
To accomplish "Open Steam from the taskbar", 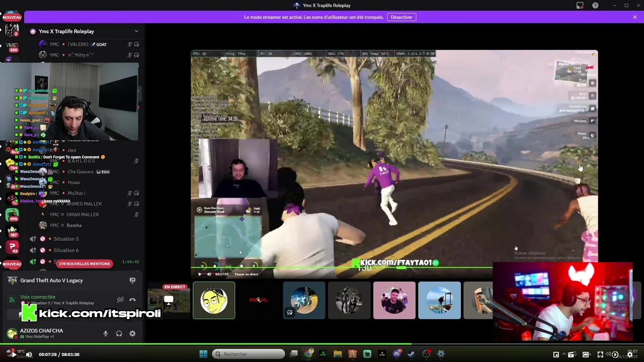I will tap(412, 354).
